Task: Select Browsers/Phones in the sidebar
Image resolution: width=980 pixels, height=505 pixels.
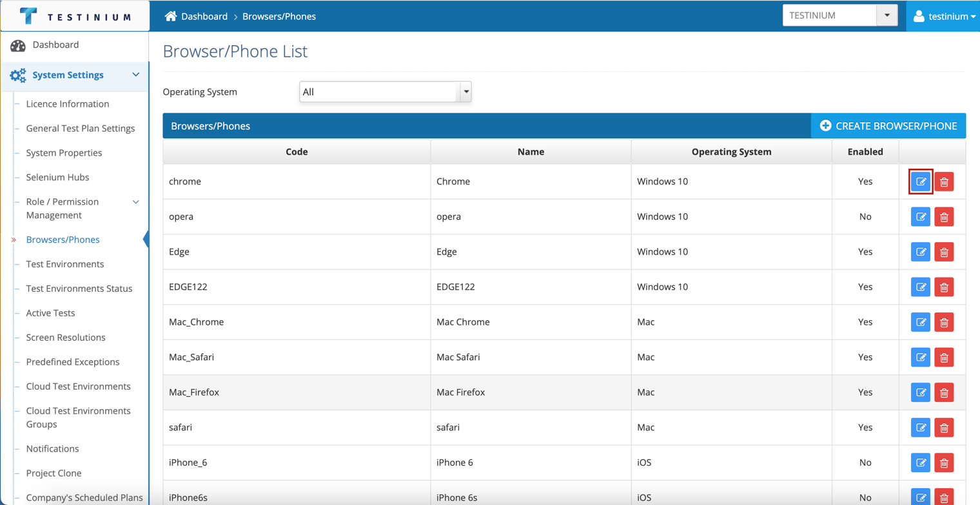Action: (x=63, y=240)
